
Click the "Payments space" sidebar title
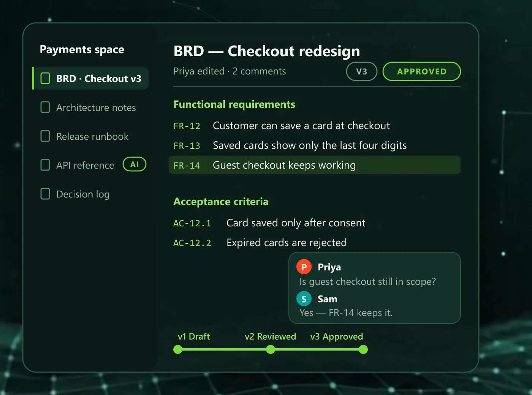pyautogui.click(x=82, y=49)
